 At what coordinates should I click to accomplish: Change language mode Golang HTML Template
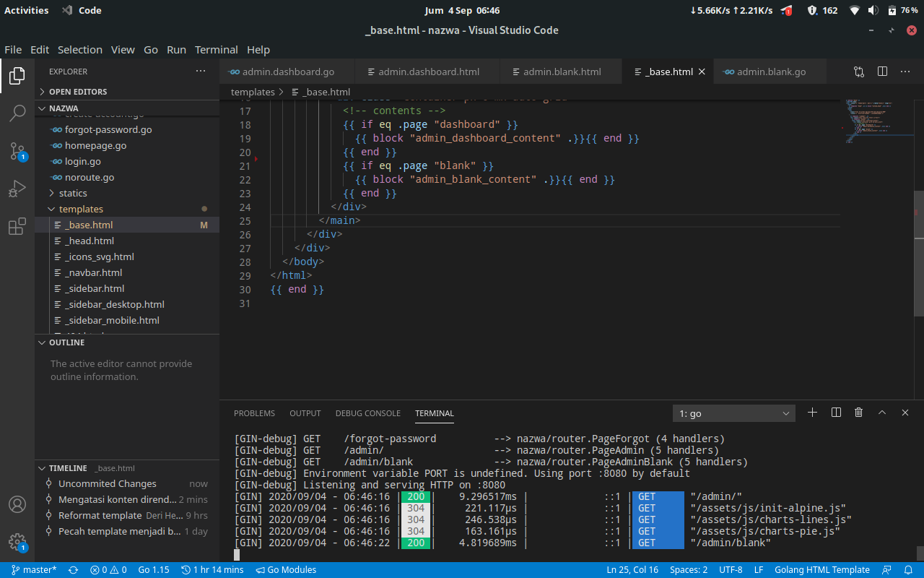coord(822,569)
